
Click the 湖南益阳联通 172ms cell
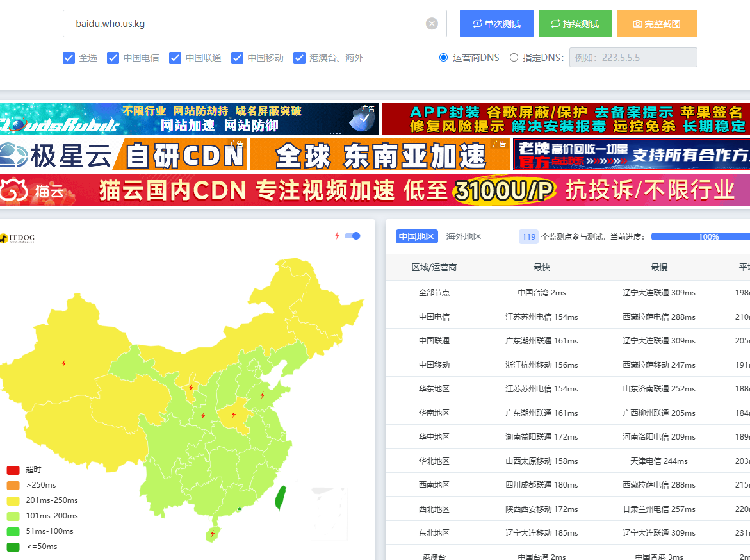pyautogui.click(x=541, y=436)
